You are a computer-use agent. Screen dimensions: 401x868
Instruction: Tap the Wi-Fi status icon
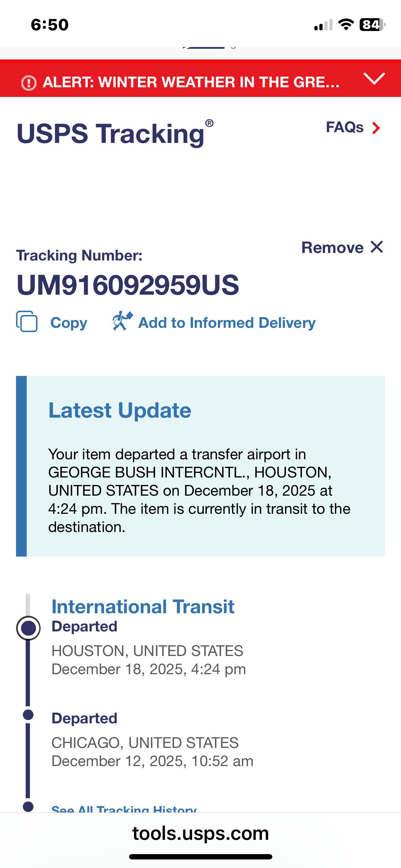pos(345,25)
